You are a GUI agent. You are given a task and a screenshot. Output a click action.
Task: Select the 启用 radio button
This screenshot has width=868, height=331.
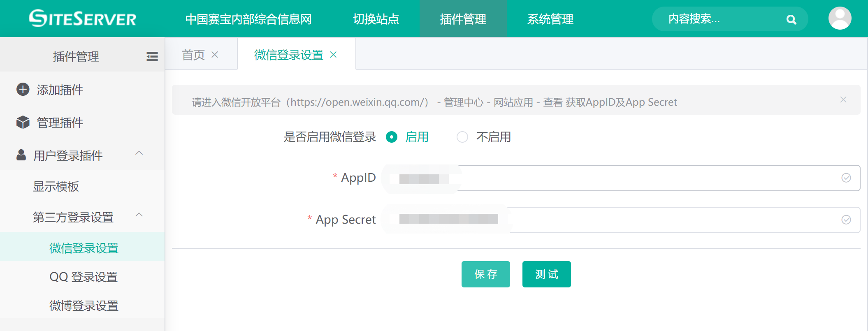click(392, 137)
